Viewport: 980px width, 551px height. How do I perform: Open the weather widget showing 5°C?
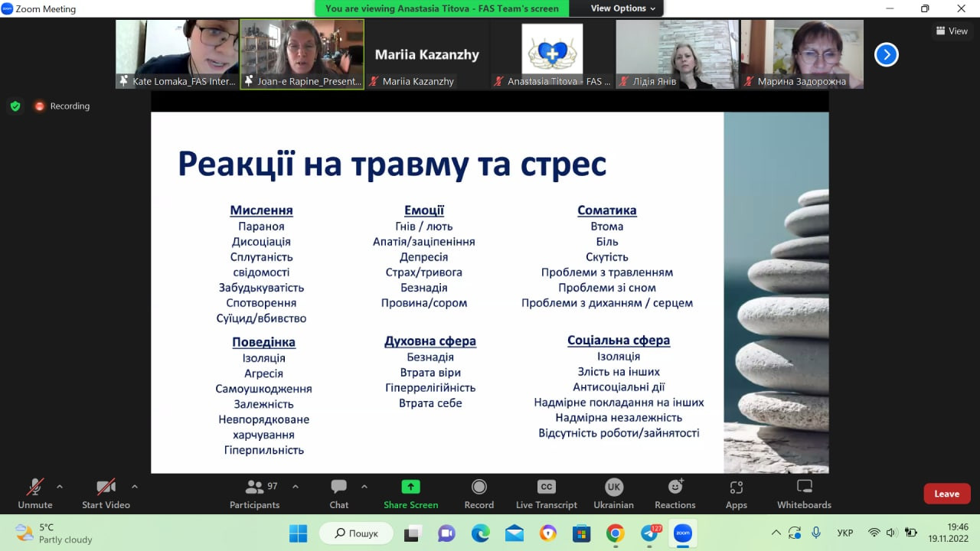click(x=54, y=533)
